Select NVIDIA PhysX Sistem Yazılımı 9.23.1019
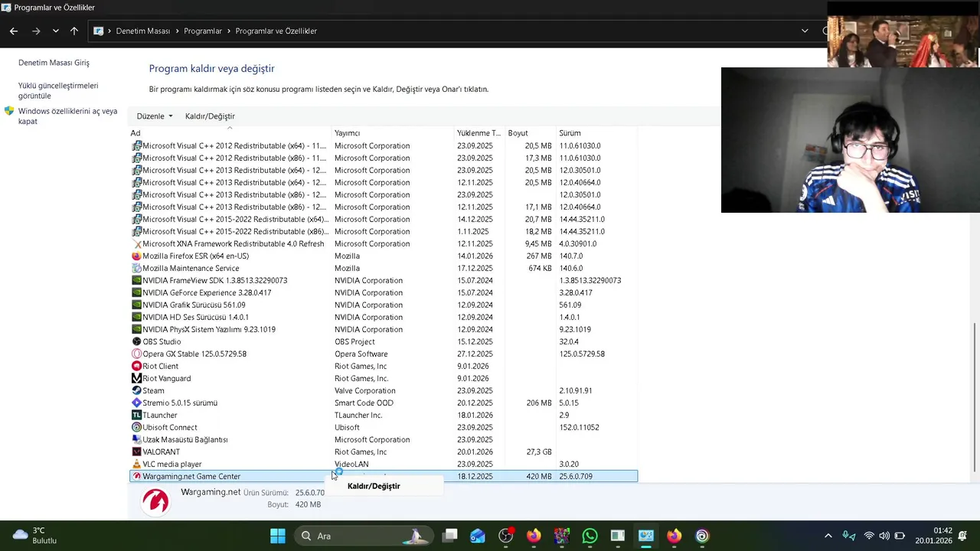This screenshot has width=980, height=551. pyautogui.click(x=384, y=329)
